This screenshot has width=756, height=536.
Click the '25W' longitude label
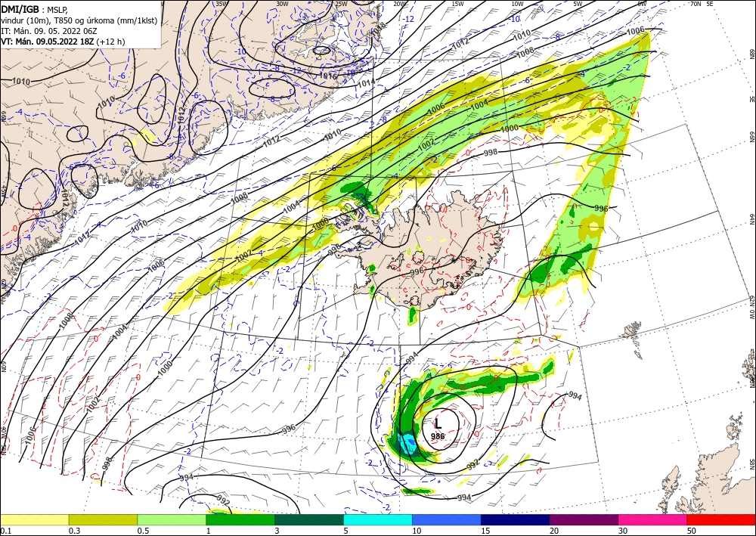point(342,4)
